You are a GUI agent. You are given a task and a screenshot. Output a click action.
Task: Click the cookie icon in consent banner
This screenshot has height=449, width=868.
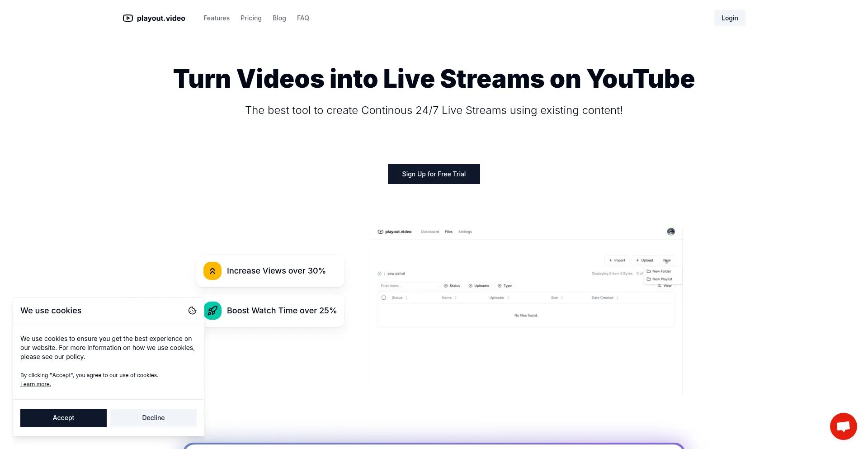192,311
